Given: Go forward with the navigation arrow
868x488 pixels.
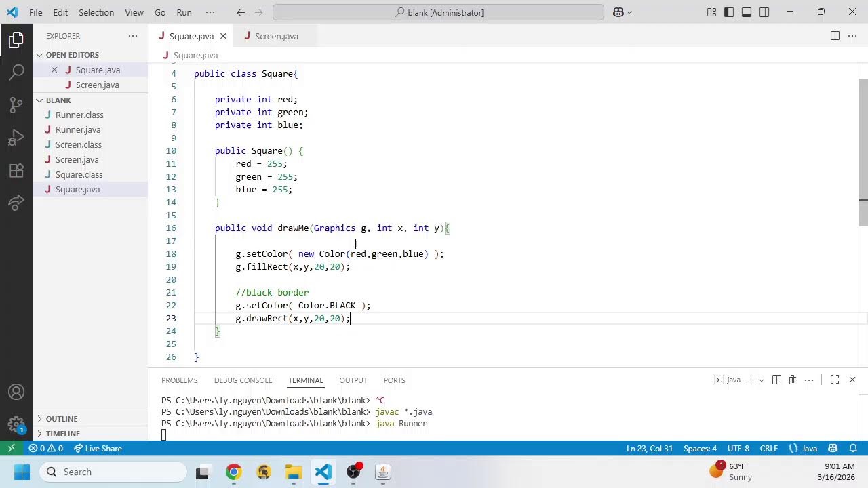Looking at the screenshot, I should coord(260,12).
